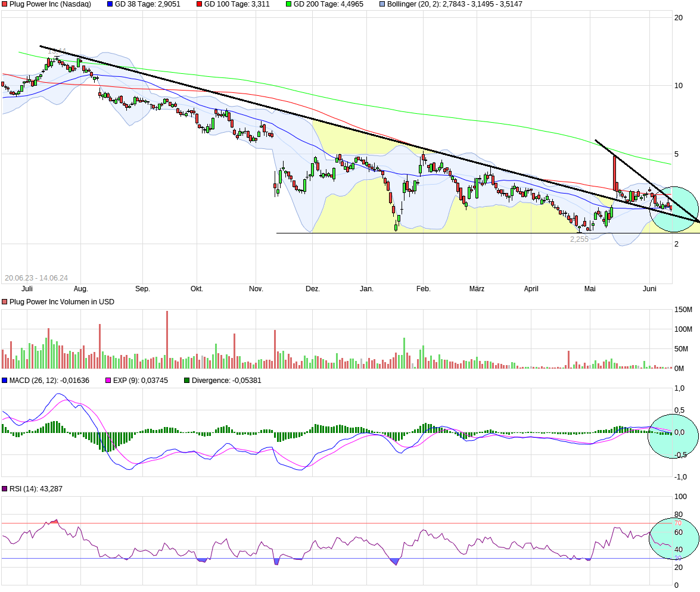
Task: Click the price axis value '20'
Action: [678, 18]
